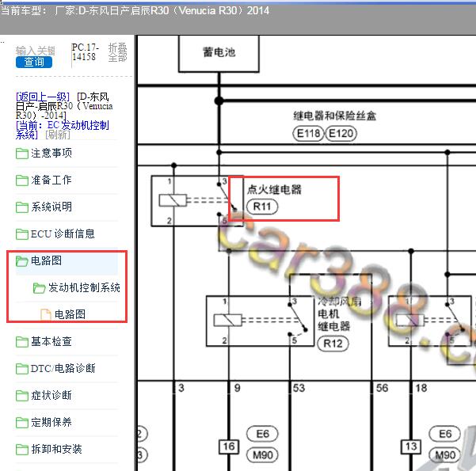Click the 蓄电池 battery box in diagram
Screen dimensions: 476x471
point(219,54)
